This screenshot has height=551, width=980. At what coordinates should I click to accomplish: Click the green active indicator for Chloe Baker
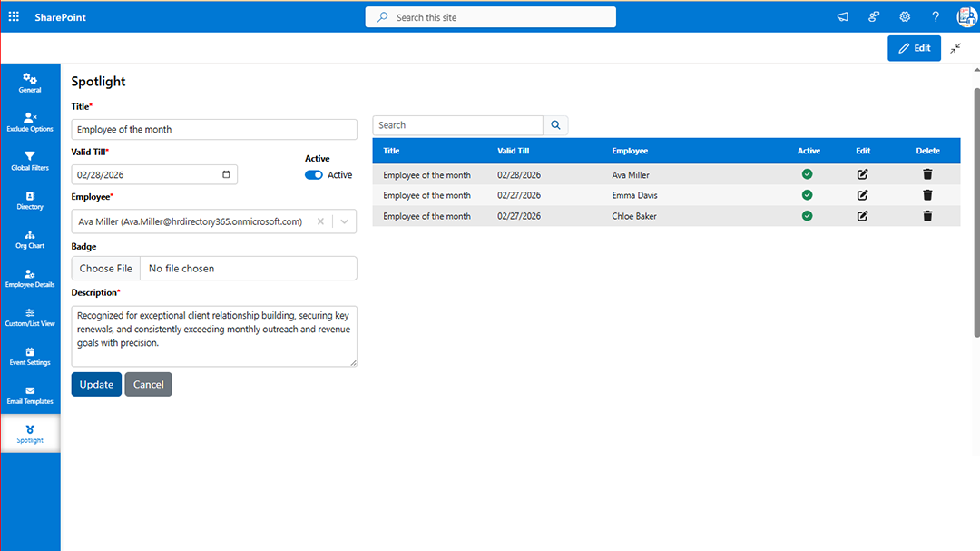pos(808,216)
